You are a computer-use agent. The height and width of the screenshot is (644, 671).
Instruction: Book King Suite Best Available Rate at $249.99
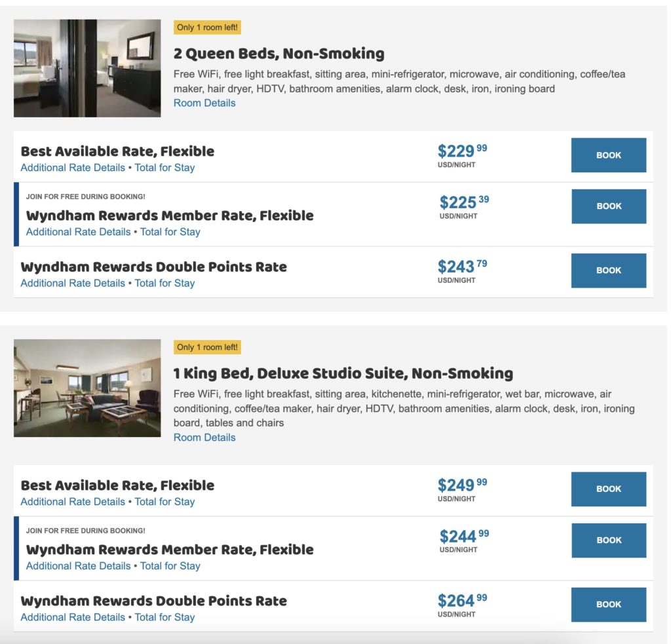tap(608, 489)
